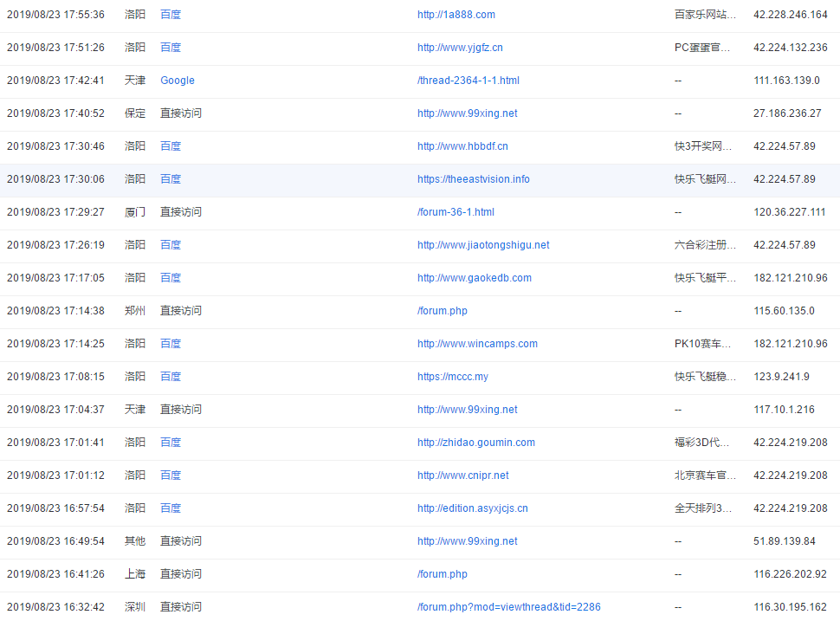Click the keyword cell PC蛋蛋官...
Image resolution: width=840 pixels, height=621 pixels.
tap(701, 47)
